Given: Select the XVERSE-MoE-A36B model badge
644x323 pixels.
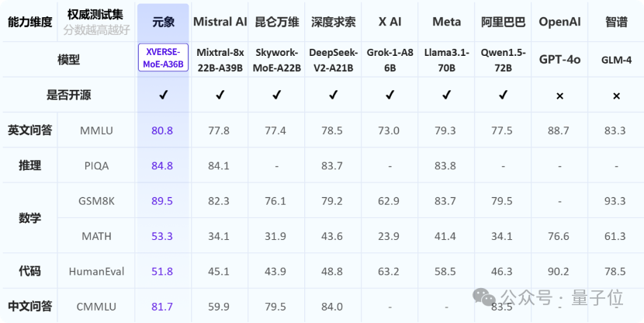Looking at the screenshot, I should point(164,57).
